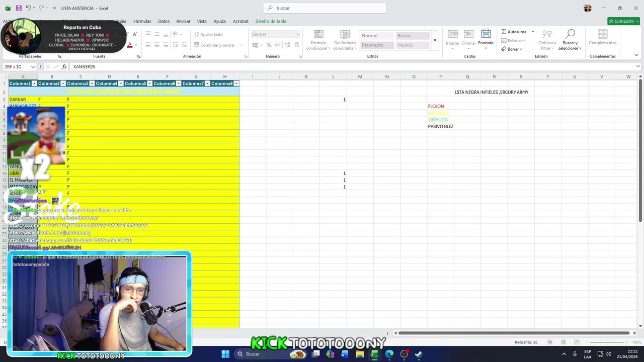Open the Revisar tab
This screenshot has height=362, width=644.
click(183, 21)
